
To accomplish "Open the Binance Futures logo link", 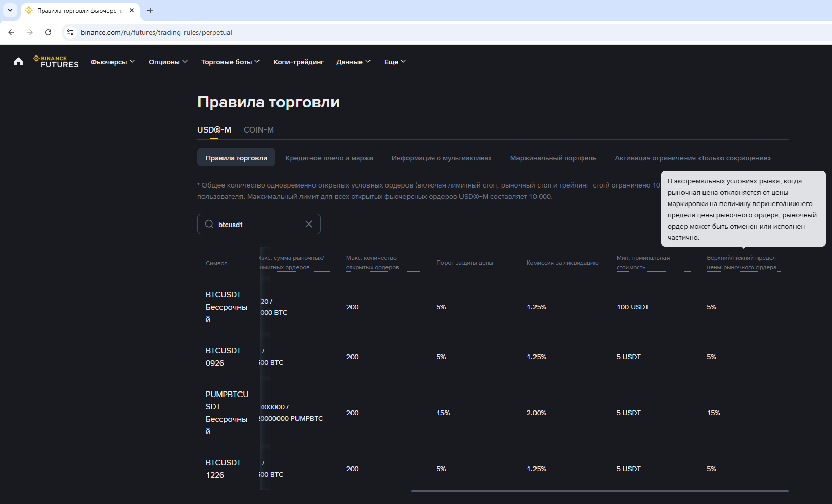I will [56, 62].
